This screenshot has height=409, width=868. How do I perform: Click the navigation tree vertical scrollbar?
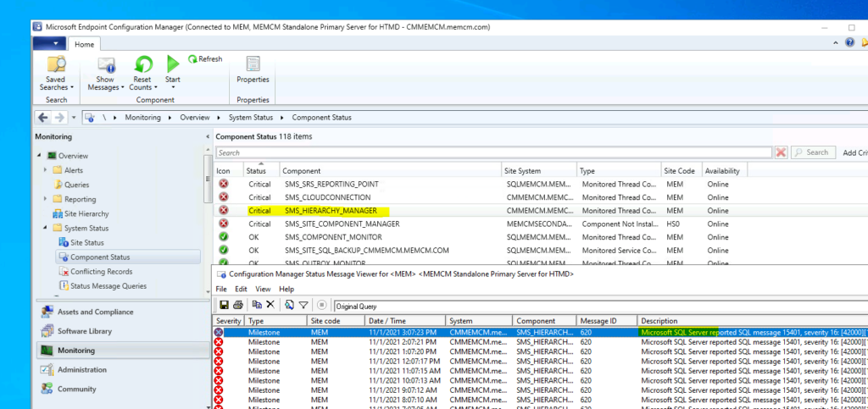click(x=208, y=179)
